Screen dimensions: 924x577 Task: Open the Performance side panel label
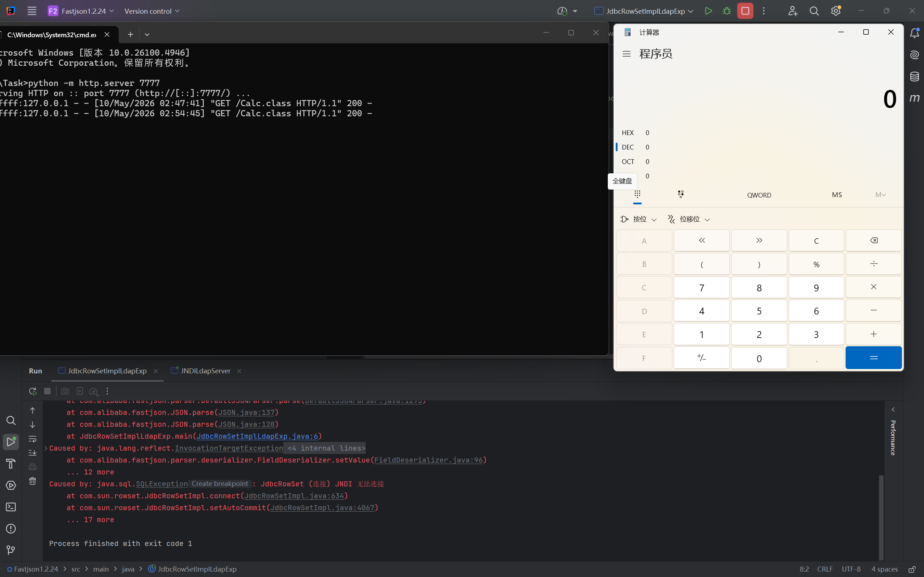(x=893, y=438)
